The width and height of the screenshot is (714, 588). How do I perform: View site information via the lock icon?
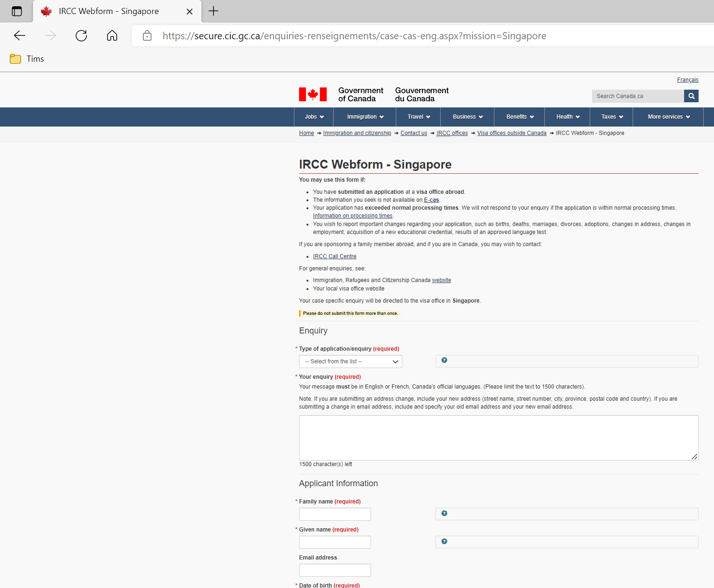click(x=147, y=36)
